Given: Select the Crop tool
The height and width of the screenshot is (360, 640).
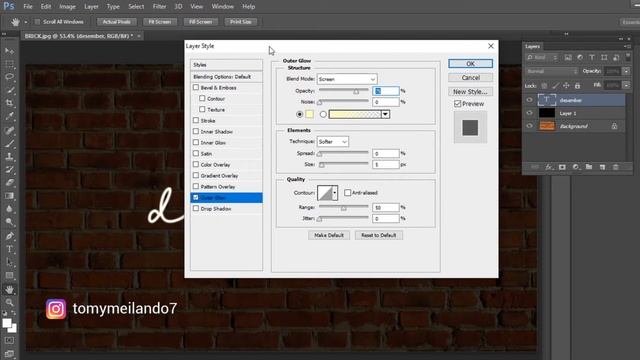Looking at the screenshot, I should pos(9,103).
